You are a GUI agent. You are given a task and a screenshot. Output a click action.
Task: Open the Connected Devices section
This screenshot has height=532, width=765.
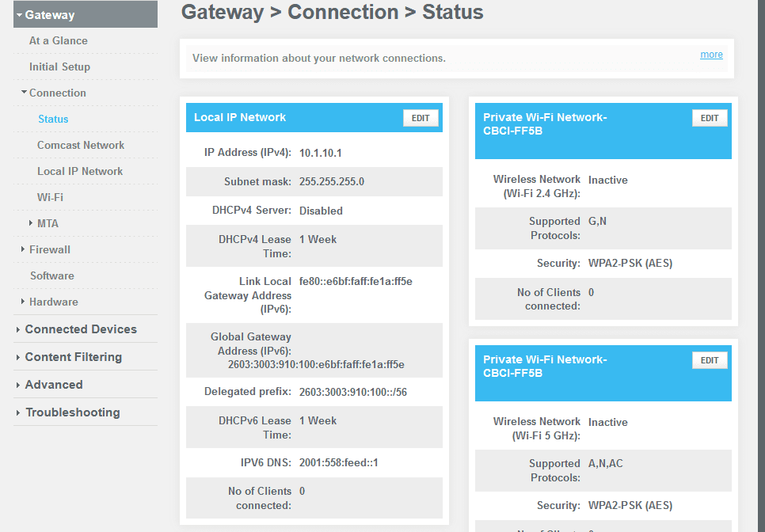point(81,329)
